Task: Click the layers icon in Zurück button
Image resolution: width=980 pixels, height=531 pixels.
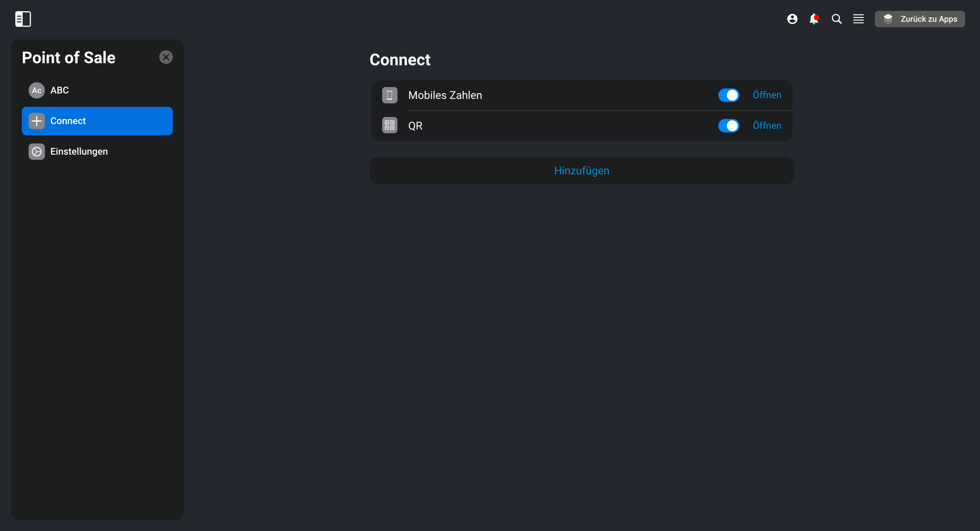Action: (888, 19)
